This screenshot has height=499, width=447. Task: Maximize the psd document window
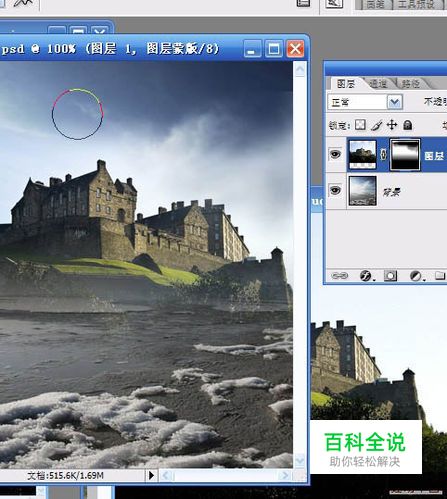pos(274,49)
